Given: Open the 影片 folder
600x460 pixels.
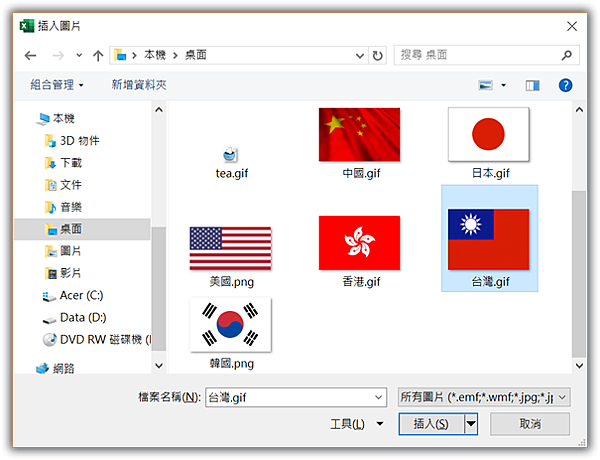Looking at the screenshot, I should pos(63,273).
